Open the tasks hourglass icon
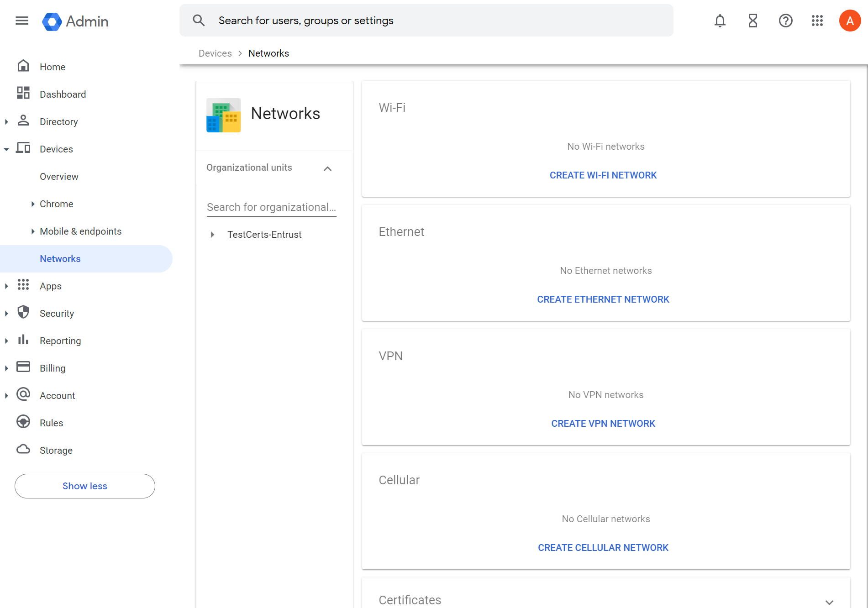Screen dimensions: 868x608 pos(752,21)
